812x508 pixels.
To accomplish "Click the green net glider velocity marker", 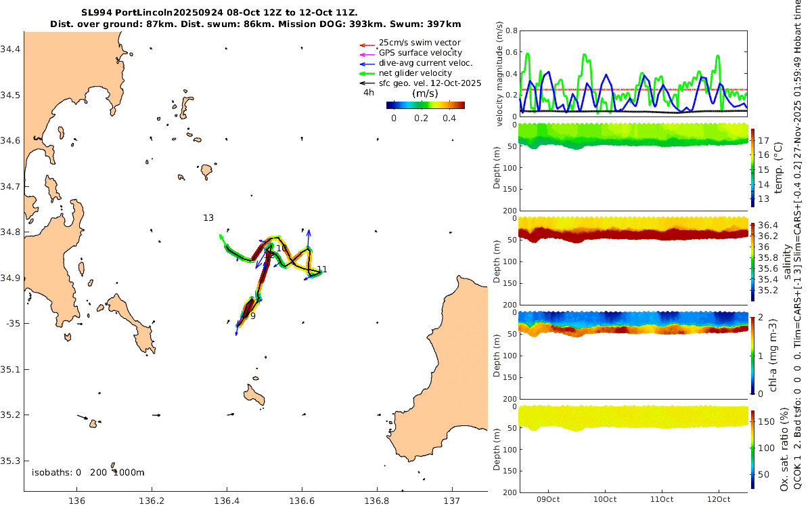I will 367,73.
